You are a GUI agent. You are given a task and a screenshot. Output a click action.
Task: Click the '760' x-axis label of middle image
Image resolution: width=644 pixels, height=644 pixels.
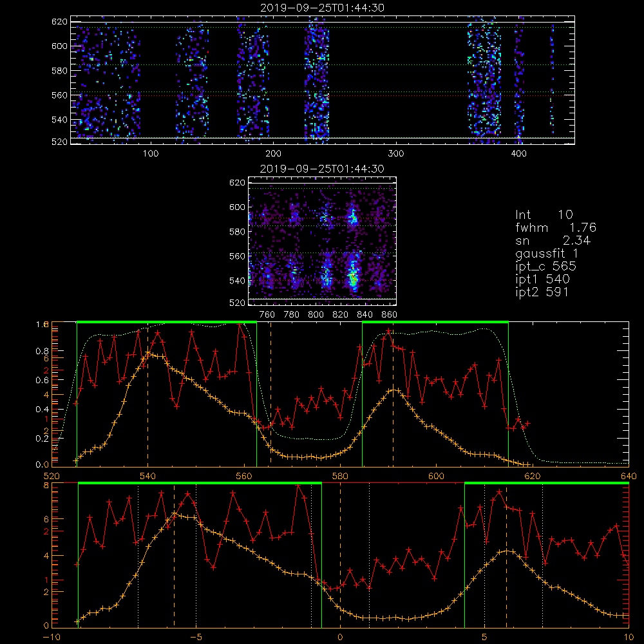click(267, 315)
